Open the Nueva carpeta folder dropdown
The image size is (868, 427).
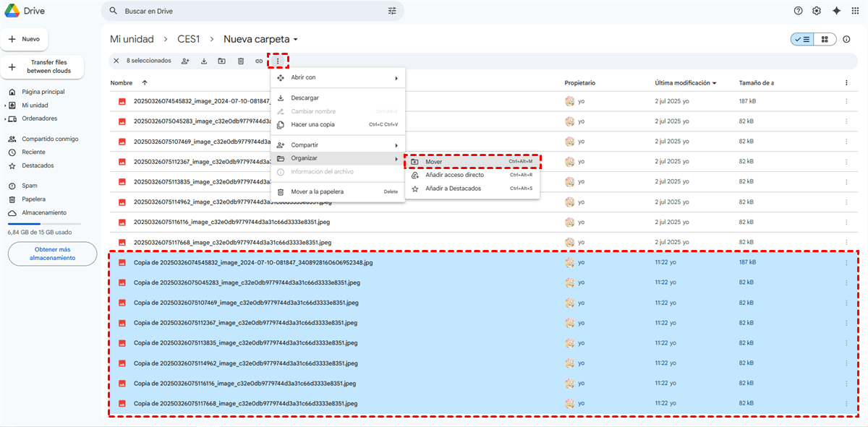pyautogui.click(x=296, y=39)
